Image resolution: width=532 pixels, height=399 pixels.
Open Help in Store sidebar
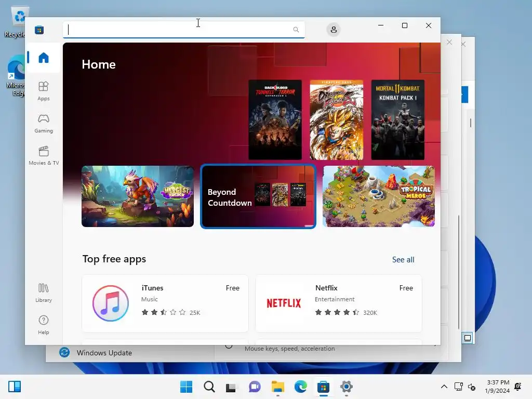(44, 325)
